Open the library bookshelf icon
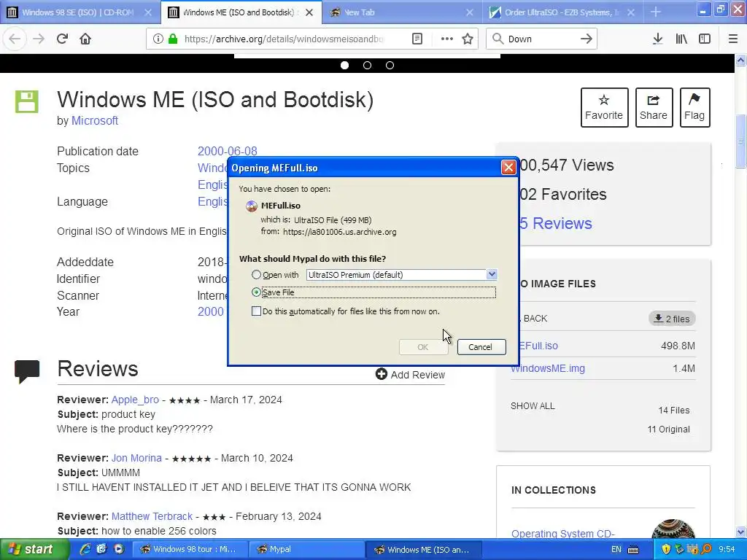747x560 pixels. 681,39
